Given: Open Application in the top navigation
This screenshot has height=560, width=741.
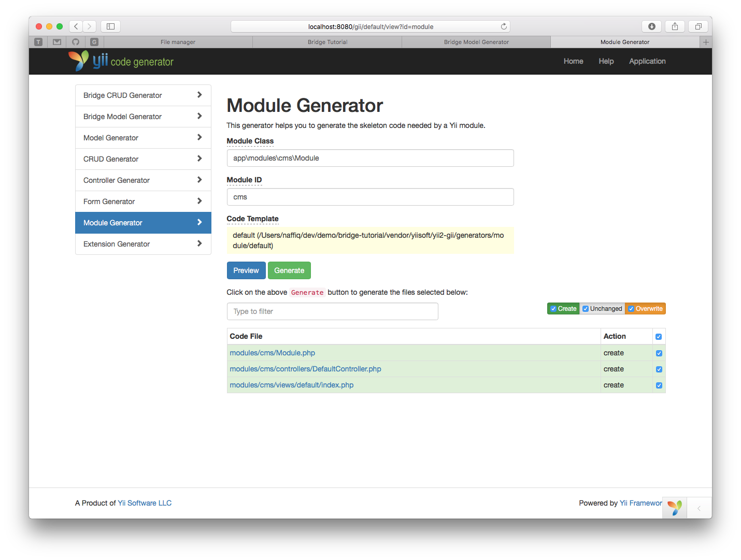Looking at the screenshot, I should (x=647, y=61).
